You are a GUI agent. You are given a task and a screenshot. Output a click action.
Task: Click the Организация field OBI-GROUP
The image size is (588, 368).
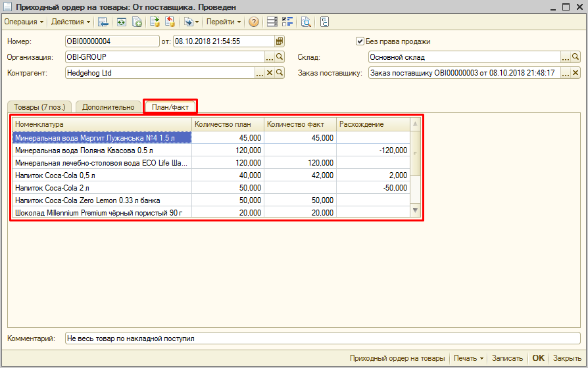(165, 57)
